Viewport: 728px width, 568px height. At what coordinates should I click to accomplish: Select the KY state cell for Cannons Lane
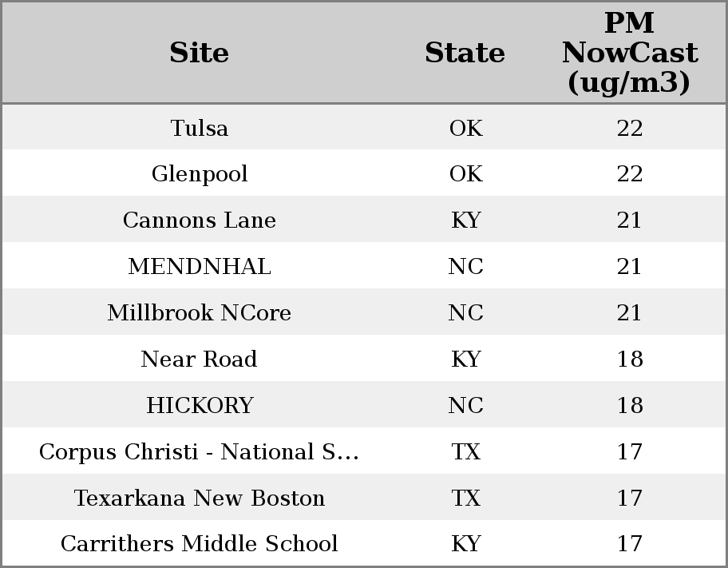pyautogui.click(x=465, y=220)
